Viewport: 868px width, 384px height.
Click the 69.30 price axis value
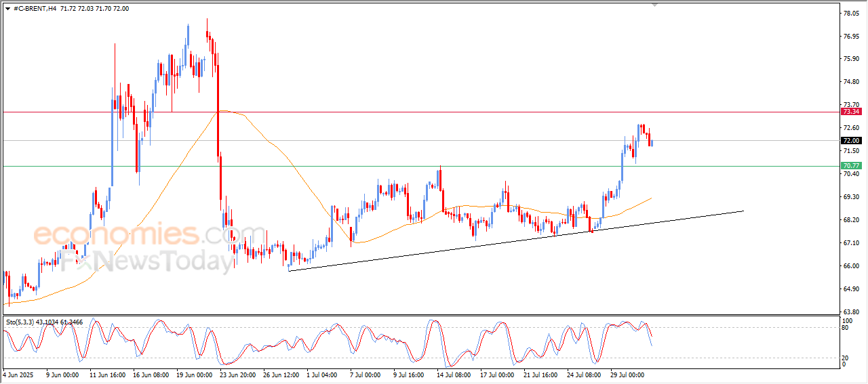coord(850,197)
